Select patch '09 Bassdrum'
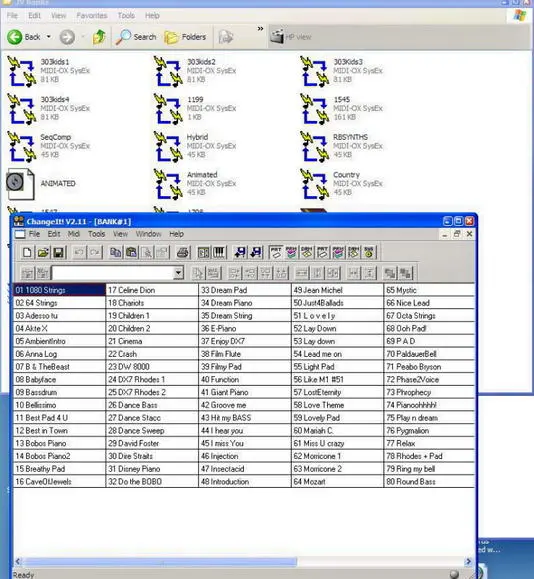 tap(59, 392)
